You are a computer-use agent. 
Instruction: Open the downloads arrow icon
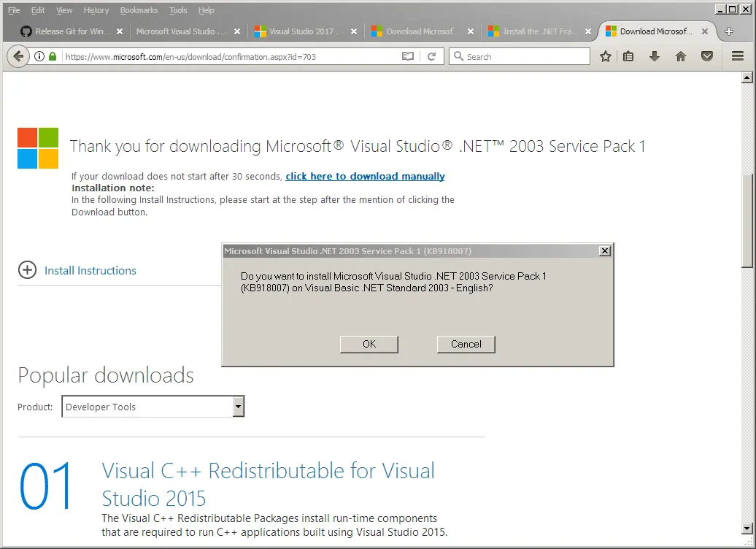[x=655, y=56]
